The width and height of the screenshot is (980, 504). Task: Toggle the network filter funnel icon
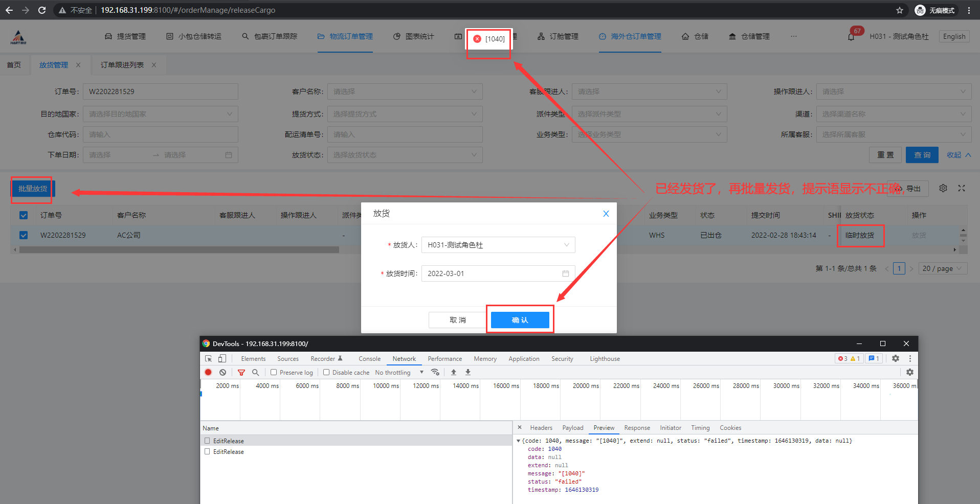[241, 372]
